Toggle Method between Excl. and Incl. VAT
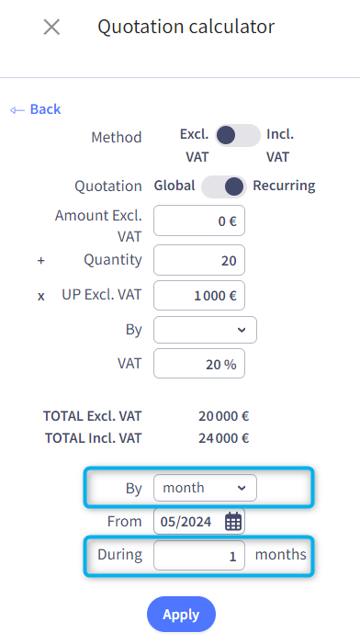This screenshot has height=644, width=360. click(x=238, y=136)
